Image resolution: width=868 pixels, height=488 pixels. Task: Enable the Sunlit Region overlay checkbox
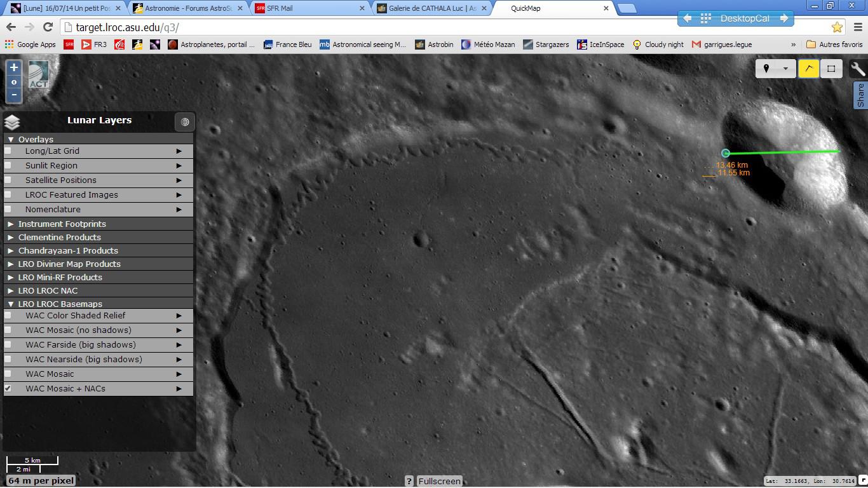tap(8, 165)
